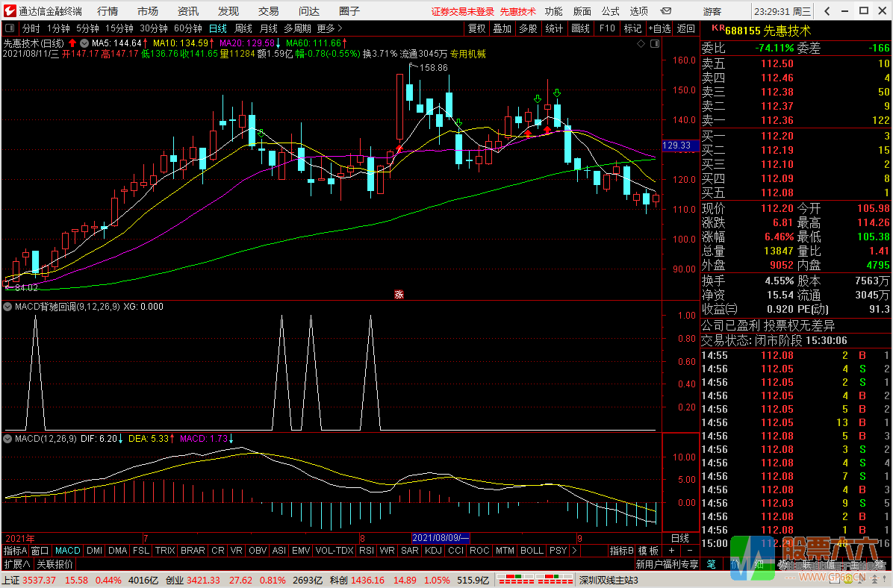Switch to 周线 weekly period
The width and height of the screenshot is (893, 588).
[243, 28]
